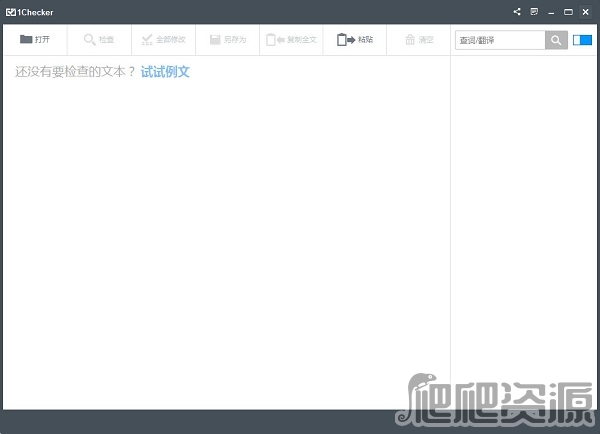Maximize the 1Checker window
The width and height of the screenshot is (600, 434).
click(x=568, y=11)
